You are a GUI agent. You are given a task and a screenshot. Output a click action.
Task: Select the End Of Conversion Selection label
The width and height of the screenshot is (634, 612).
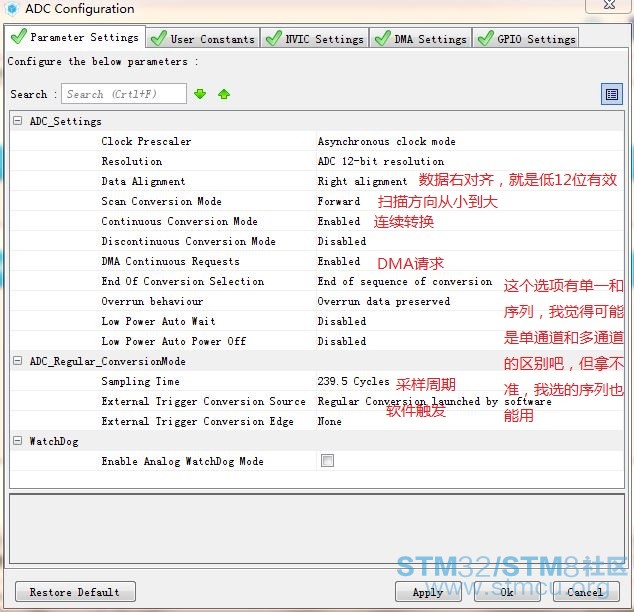click(183, 281)
